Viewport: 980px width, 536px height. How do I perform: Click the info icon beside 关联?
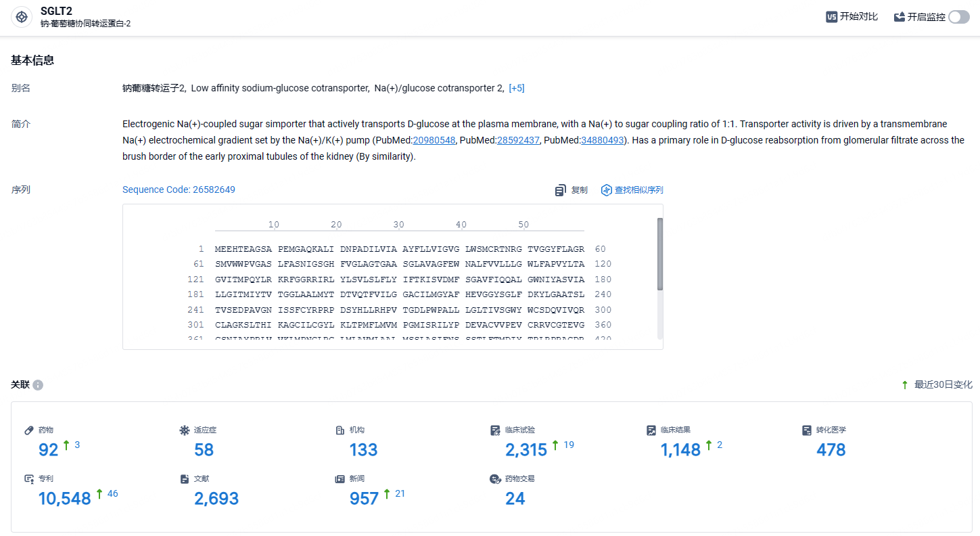pos(38,385)
